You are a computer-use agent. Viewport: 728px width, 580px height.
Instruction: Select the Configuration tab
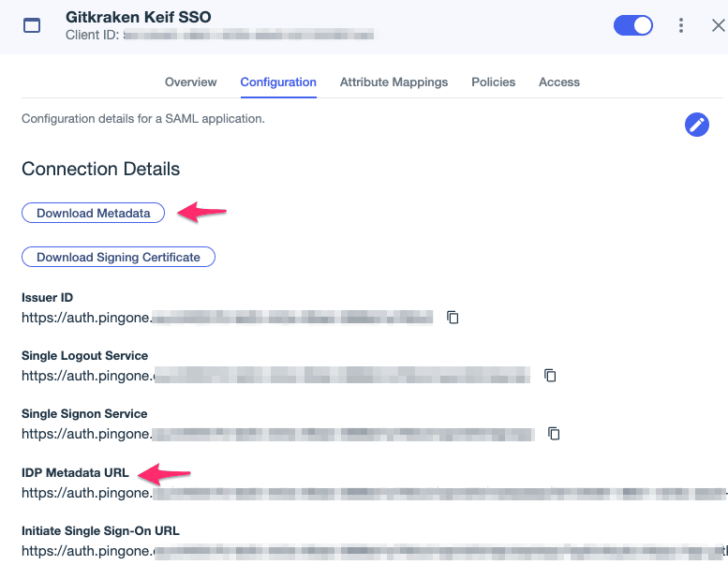coord(278,82)
